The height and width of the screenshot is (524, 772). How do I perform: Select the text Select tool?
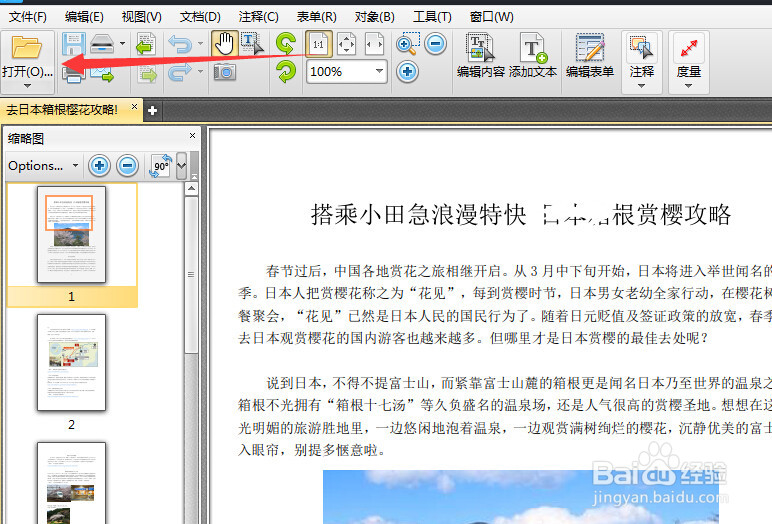[253, 44]
